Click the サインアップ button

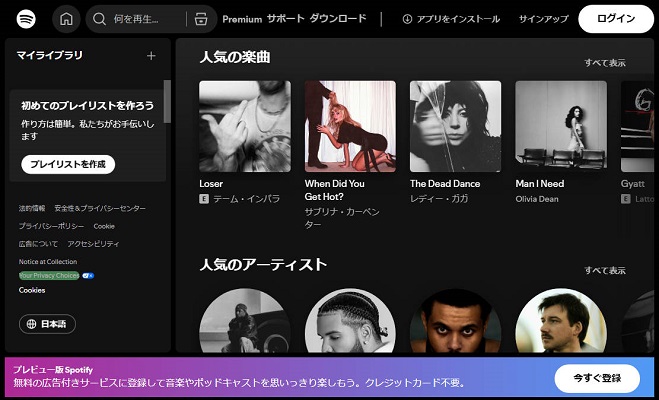point(543,19)
